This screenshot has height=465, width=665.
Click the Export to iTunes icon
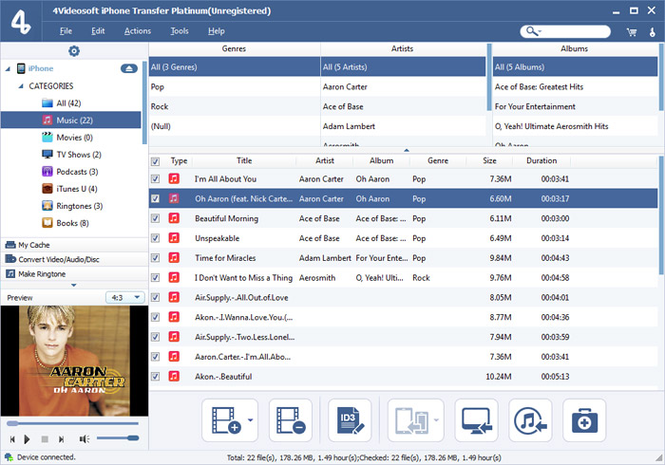pos(530,419)
